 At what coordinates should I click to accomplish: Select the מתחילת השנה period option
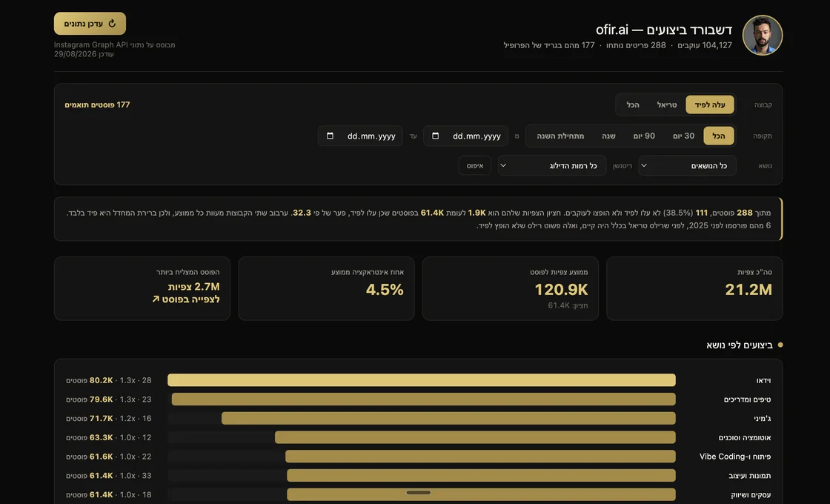tap(560, 136)
